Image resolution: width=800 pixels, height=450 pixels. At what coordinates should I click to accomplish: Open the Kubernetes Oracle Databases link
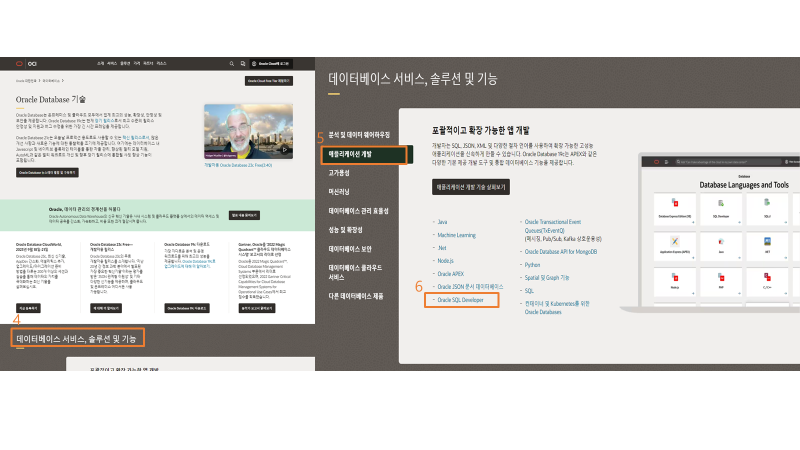(x=557, y=308)
